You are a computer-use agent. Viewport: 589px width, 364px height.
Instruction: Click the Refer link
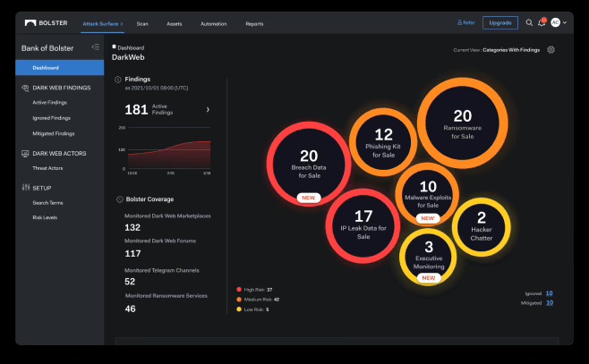pos(468,22)
